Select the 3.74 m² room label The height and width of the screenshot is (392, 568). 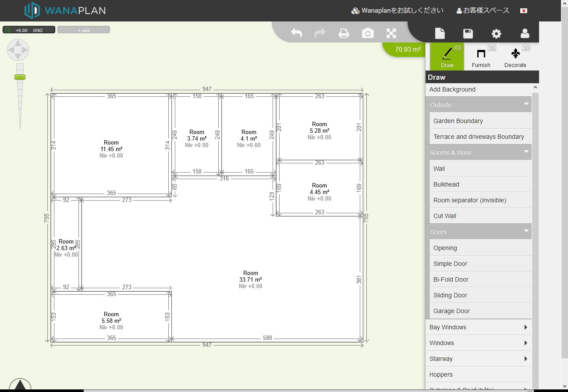click(x=197, y=138)
